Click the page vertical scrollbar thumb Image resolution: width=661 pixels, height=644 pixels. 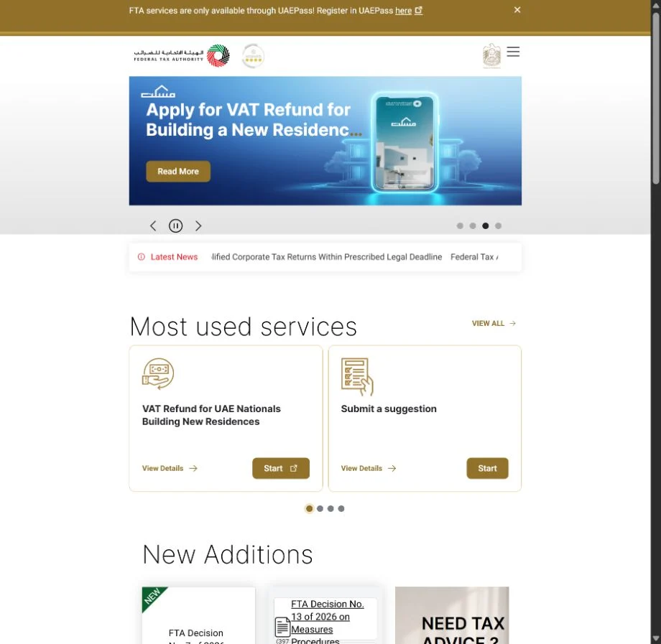point(655,98)
